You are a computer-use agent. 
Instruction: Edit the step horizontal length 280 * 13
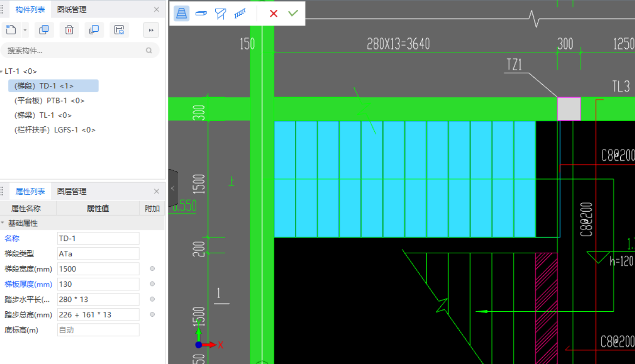98,299
